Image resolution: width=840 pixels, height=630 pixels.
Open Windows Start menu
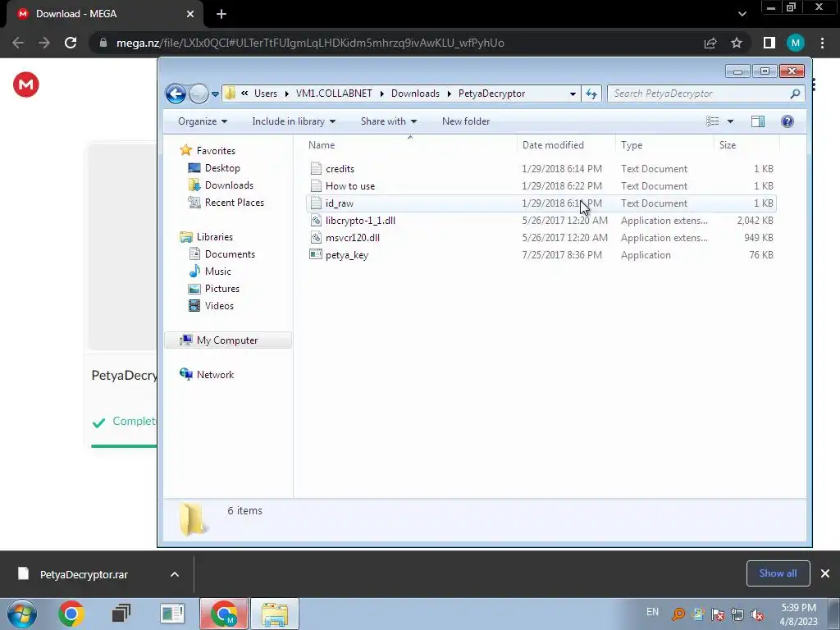pyautogui.click(x=22, y=614)
